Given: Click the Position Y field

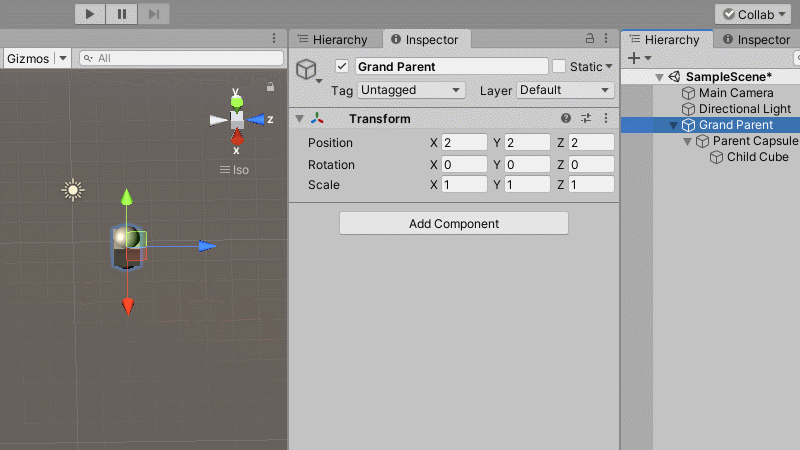Looking at the screenshot, I should pos(527,142).
